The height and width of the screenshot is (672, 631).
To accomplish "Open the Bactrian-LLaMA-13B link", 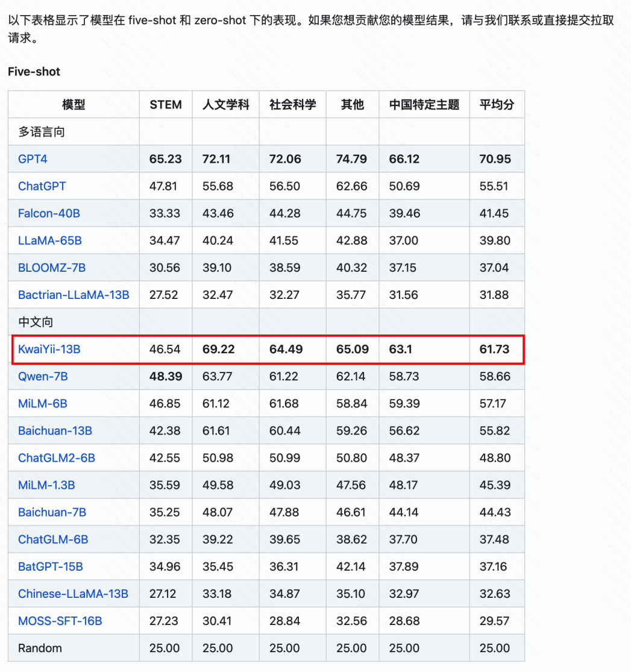I will (74, 295).
